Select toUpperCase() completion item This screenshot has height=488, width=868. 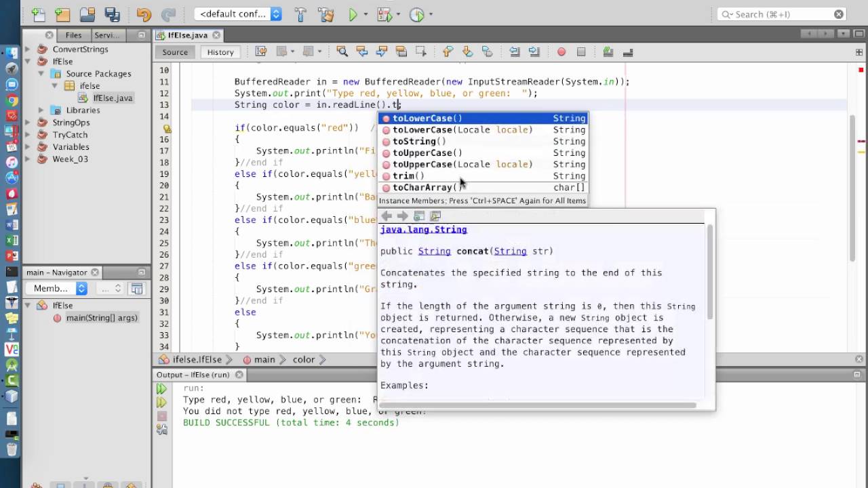[x=484, y=153]
